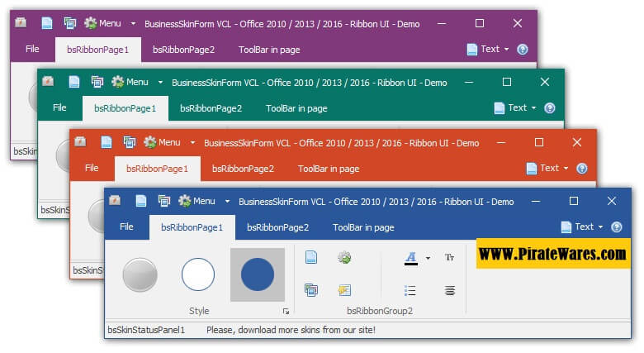Click the font color A icon in blue window

410,258
